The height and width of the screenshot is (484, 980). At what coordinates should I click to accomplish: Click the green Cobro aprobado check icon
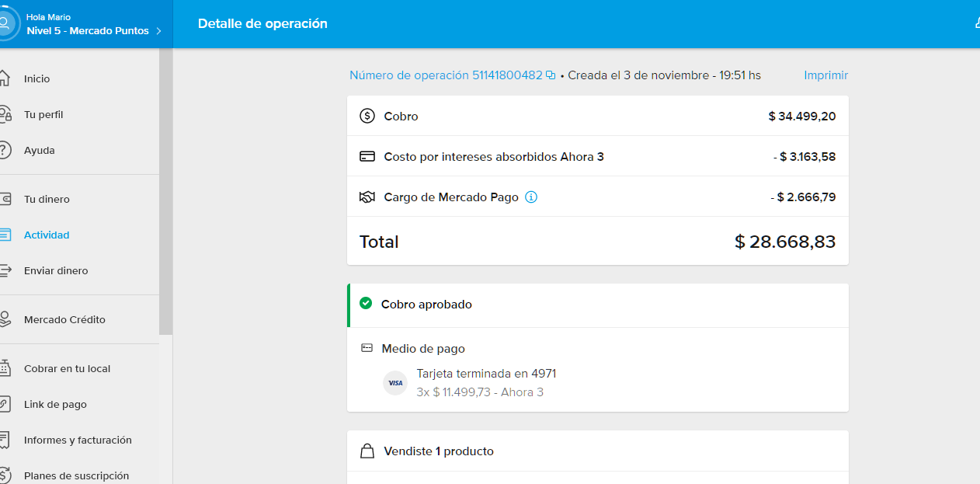tap(366, 304)
